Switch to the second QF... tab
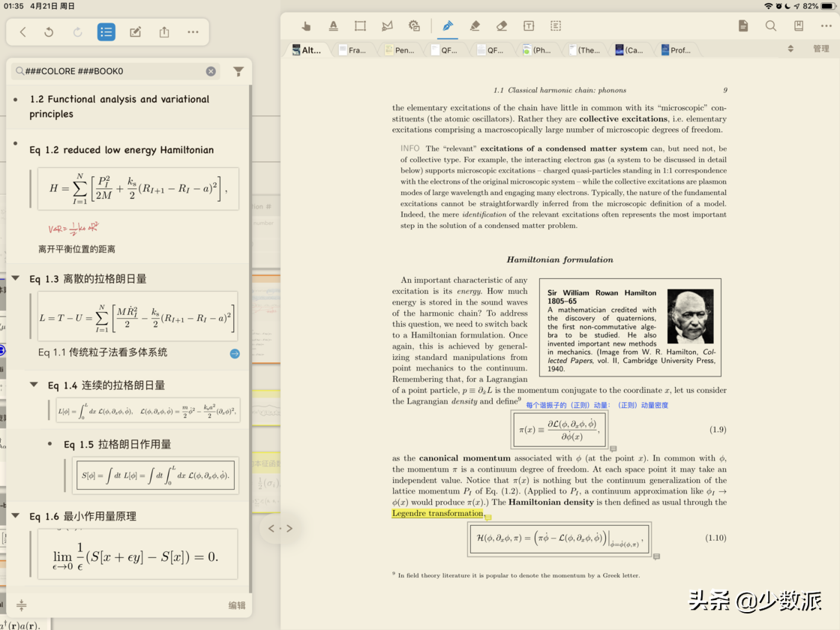The height and width of the screenshot is (630, 840). click(x=490, y=49)
